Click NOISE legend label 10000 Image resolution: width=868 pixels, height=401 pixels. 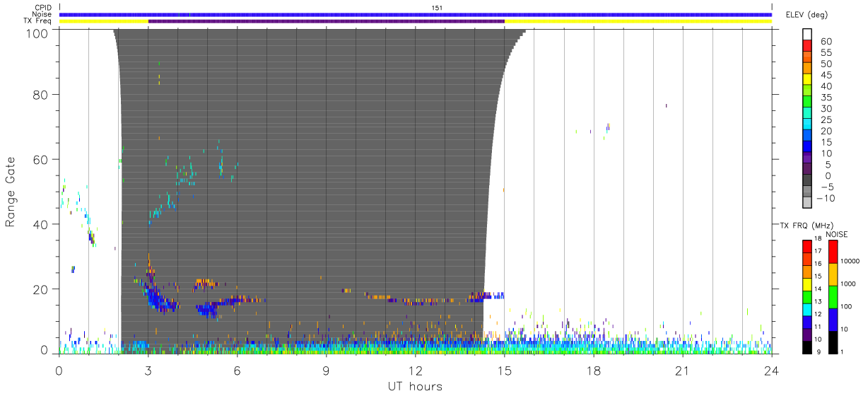[851, 260]
